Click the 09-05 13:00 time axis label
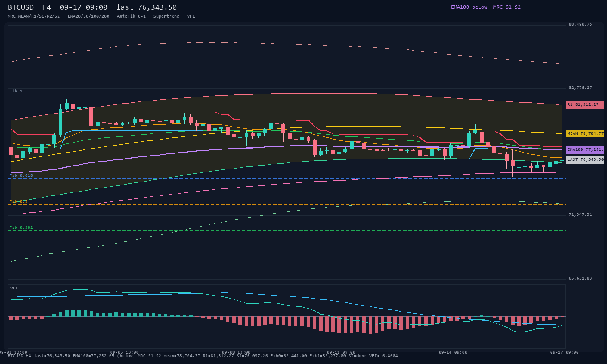This screenshot has width=607, height=364. 124,353
